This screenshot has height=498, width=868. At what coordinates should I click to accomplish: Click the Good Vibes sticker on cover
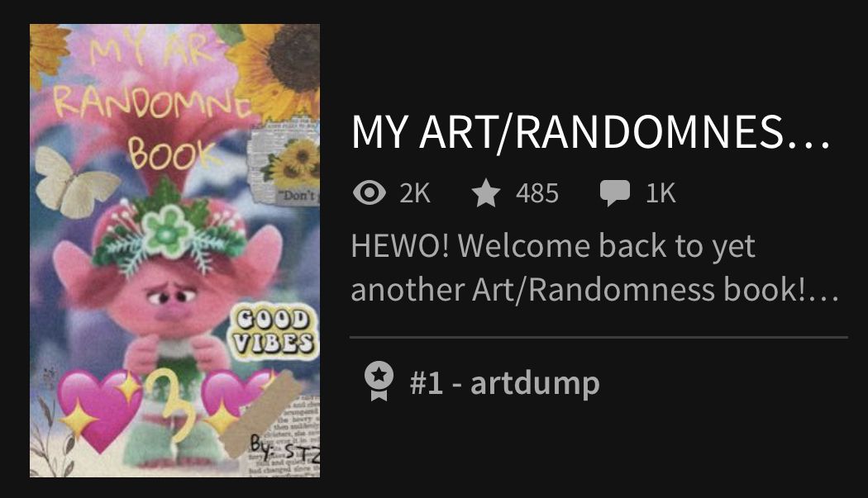274,331
